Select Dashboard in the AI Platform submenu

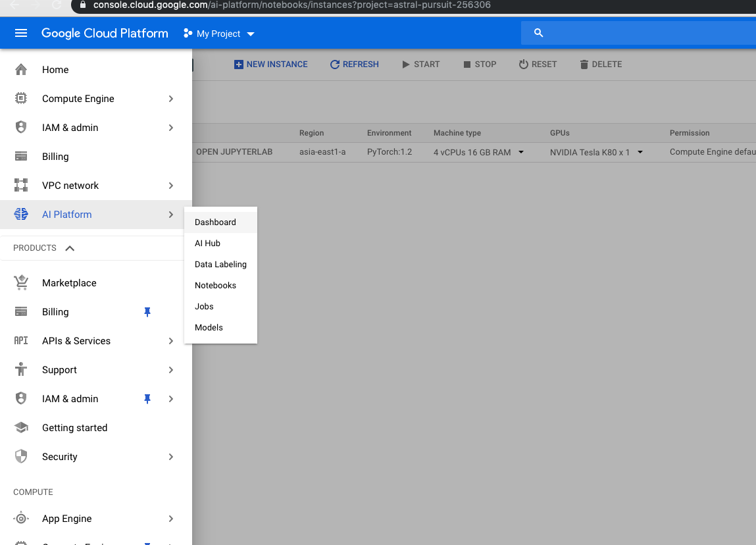[x=220, y=222]
